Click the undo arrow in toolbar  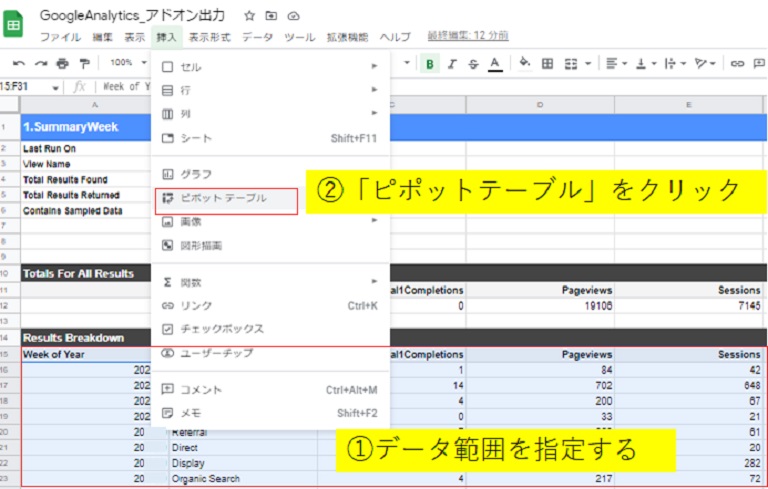[18, 63]
